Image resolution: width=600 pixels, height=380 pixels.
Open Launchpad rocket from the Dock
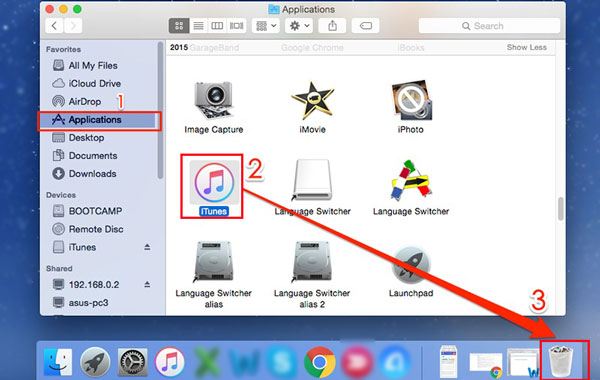(95, 362)
